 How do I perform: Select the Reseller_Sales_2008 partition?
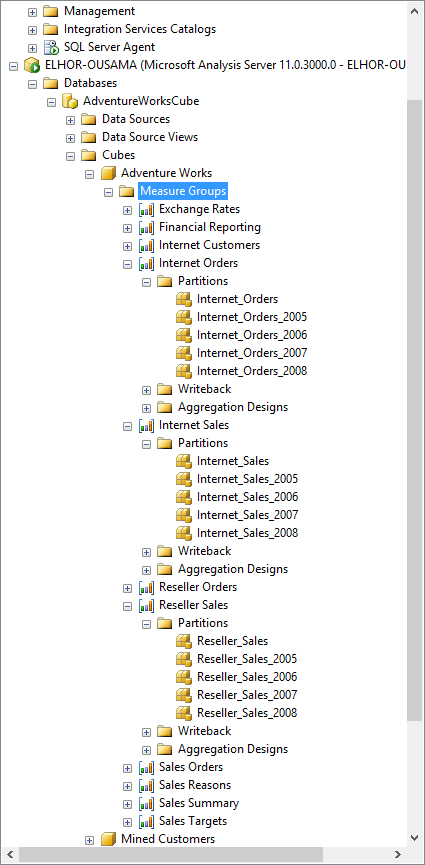tap(247, 713)
